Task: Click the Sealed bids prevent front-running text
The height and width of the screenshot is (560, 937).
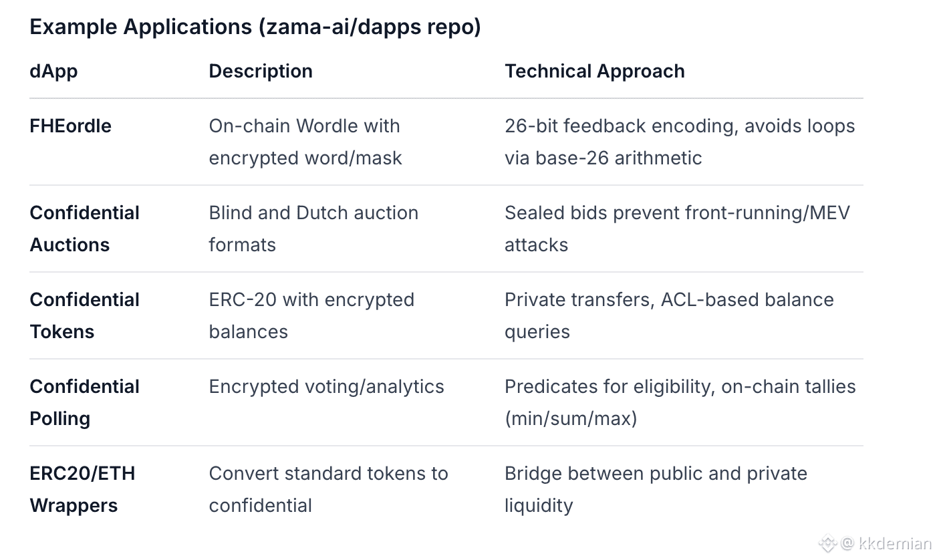Action: (677, 229)
